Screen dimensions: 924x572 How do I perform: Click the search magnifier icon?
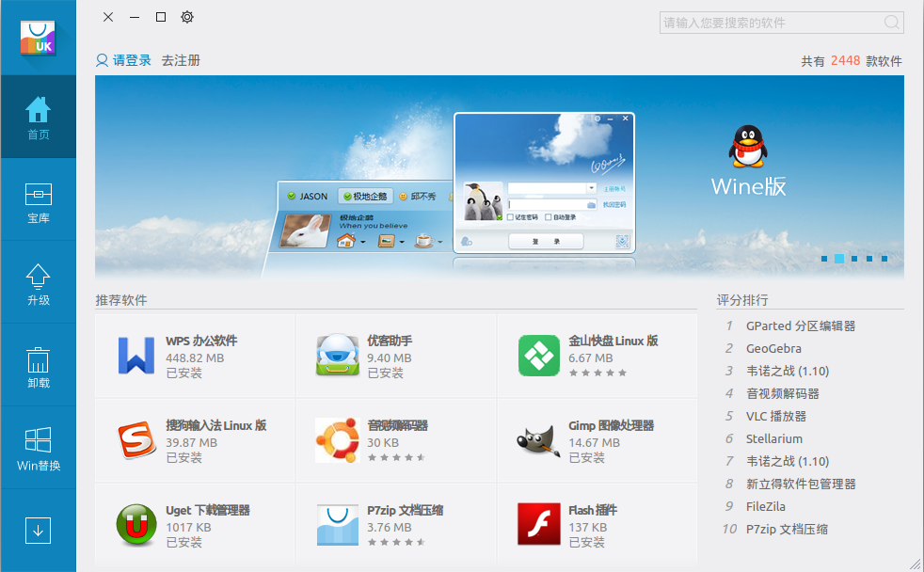point(891,23)
